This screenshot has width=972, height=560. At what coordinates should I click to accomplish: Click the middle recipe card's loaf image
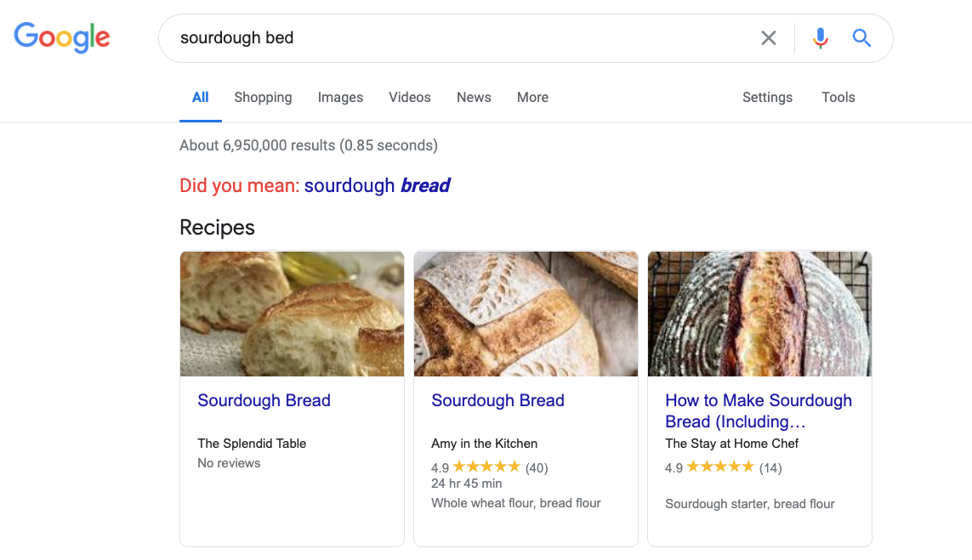click(x=526, y=314)
